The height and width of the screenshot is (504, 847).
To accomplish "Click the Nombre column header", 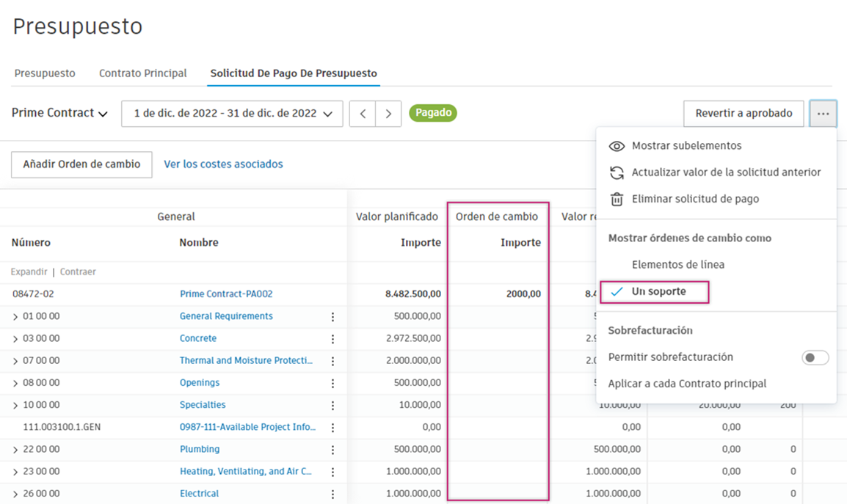I will point(199,243).
